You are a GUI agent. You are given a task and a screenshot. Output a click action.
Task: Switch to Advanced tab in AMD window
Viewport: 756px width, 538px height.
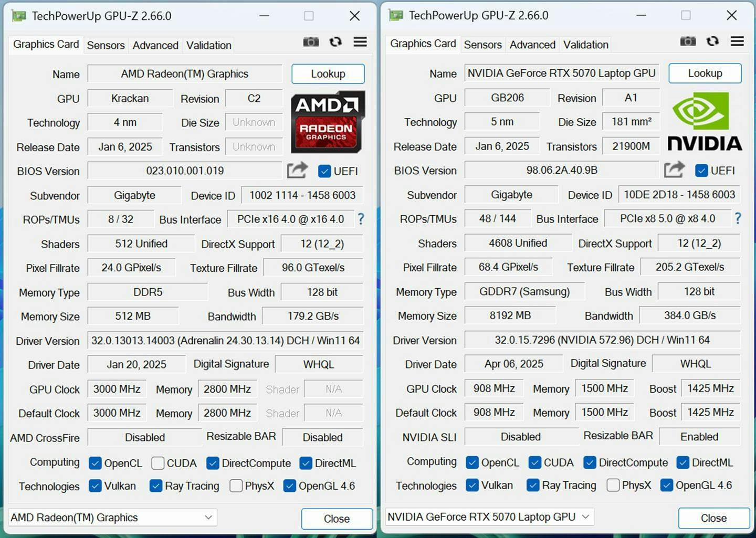tap(155, 45)
